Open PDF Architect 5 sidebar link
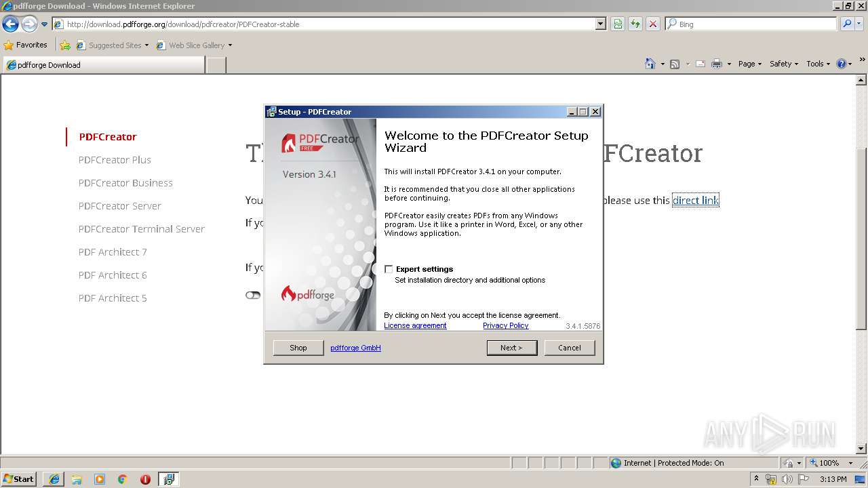Viewport: 868px width, 488px height. tap(113, 298)
